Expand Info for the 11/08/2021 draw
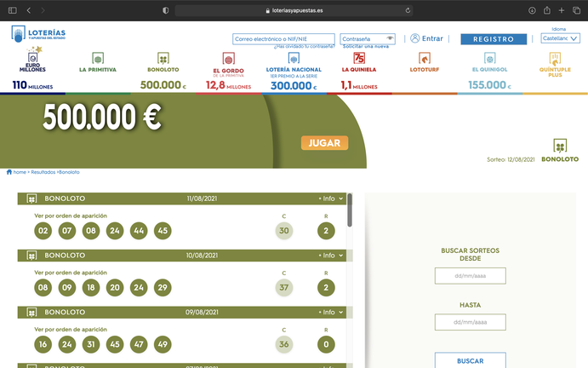The width and height of the screenshot is (588, 368). [331, 198]
